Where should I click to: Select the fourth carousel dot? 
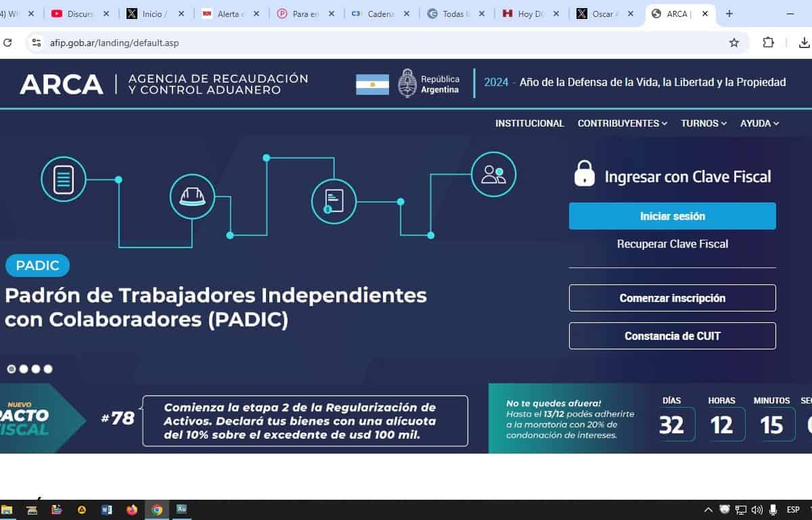point(48,369)
